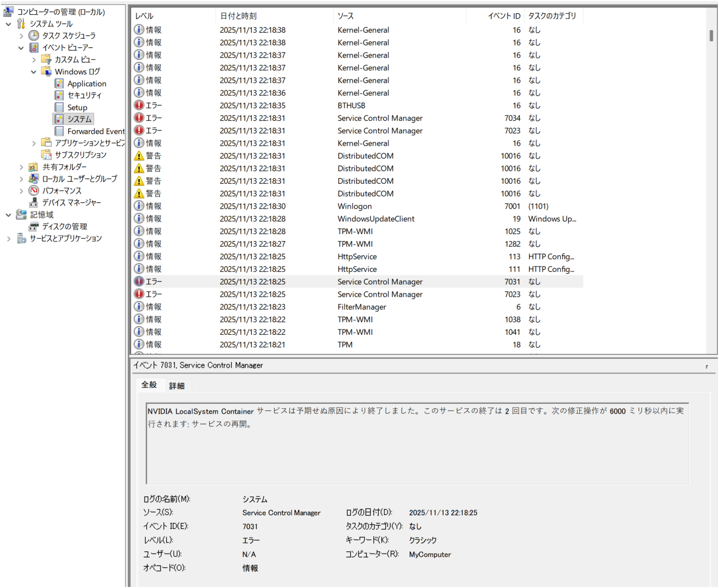Open the Application log
The image size is (719, 588).
86,84
